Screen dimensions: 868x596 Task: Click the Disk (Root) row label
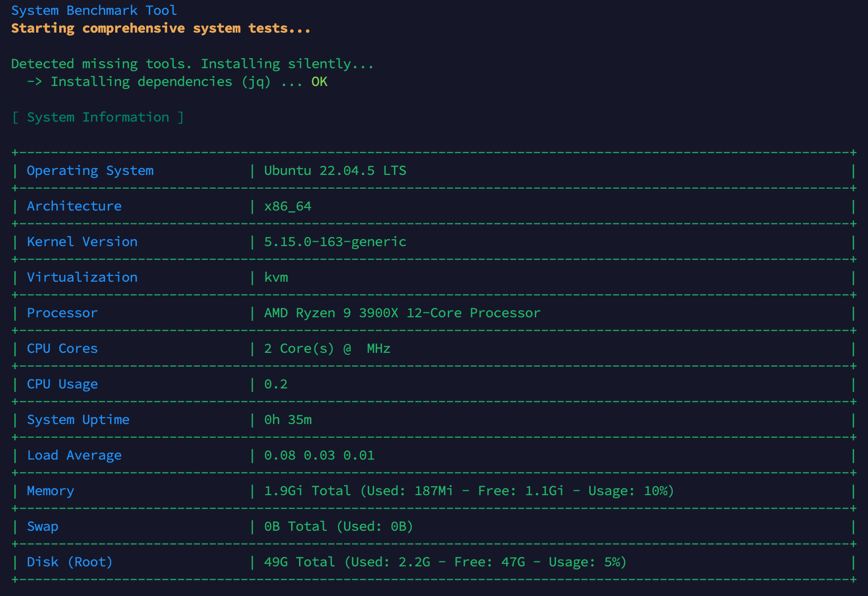pyautogui.click(x=70, y=562)
